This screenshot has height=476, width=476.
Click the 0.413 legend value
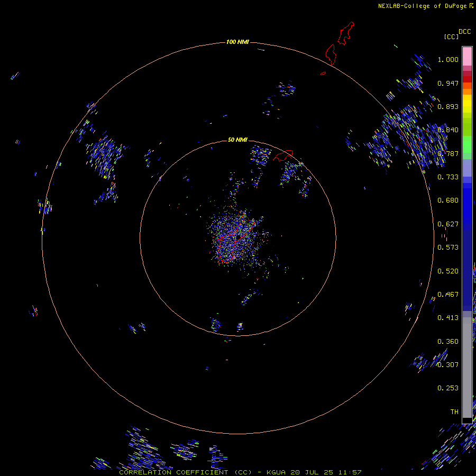tap(448, 318)
